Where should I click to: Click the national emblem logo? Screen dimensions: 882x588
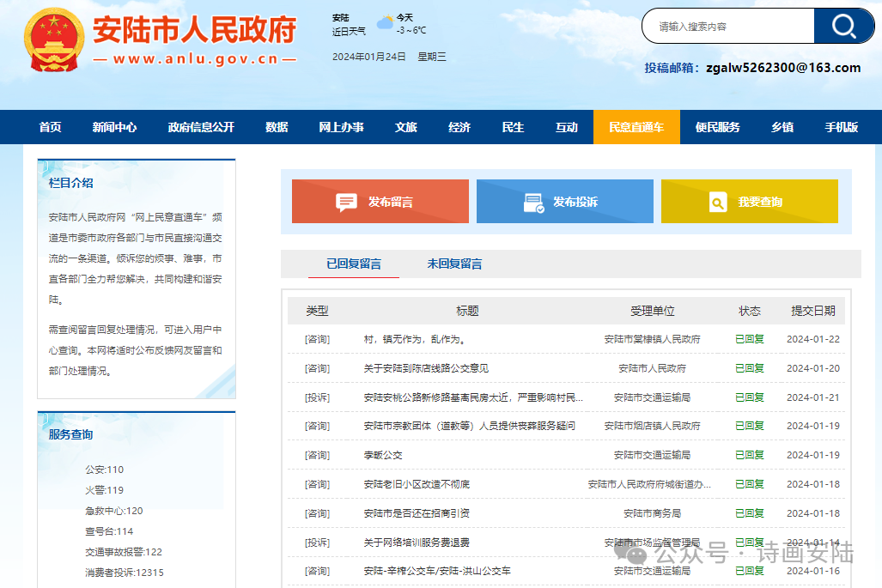tap(53, 40)
